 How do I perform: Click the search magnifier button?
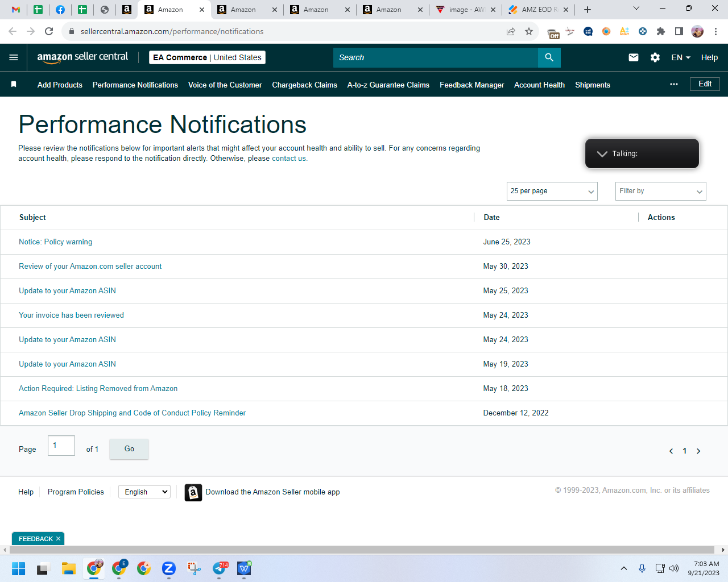pos(549,57)
